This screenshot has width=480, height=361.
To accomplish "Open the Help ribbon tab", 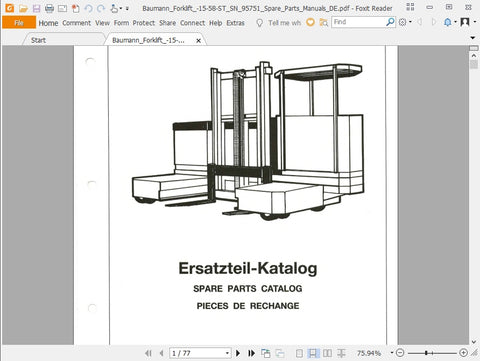I will 216,23.
